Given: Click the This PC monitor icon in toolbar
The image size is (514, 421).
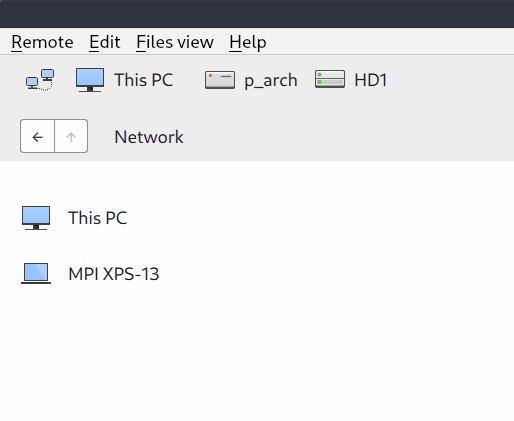Looking at the screenshot, I should (x=90, y=80).
